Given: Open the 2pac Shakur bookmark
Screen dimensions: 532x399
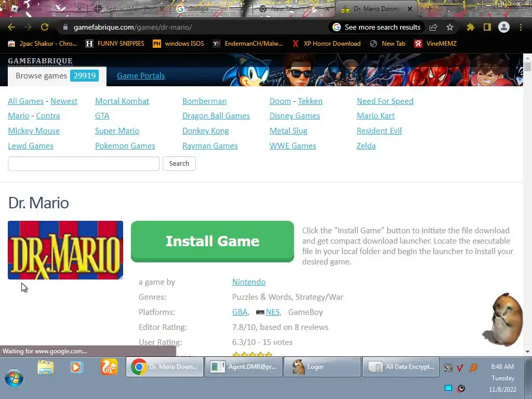Looking at the screenshot, I should [43, 44].
